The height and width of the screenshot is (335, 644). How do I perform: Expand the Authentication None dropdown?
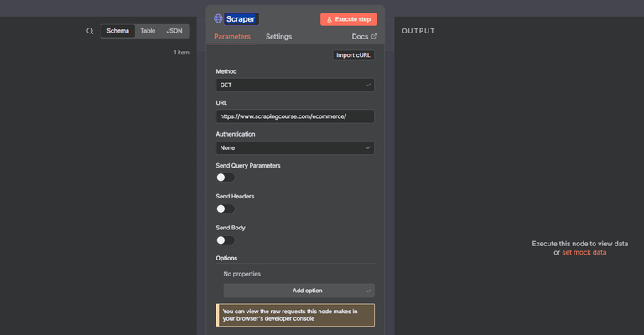click(295, 147)
